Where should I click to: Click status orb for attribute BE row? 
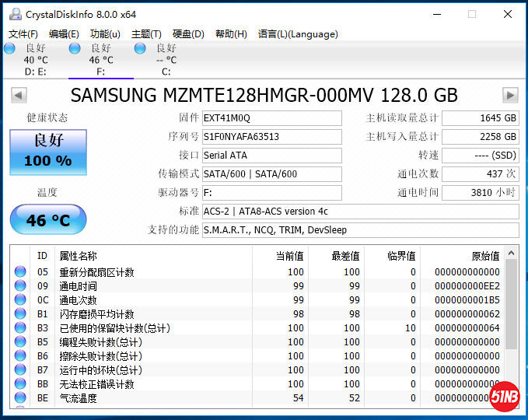[x=20, y=398]
